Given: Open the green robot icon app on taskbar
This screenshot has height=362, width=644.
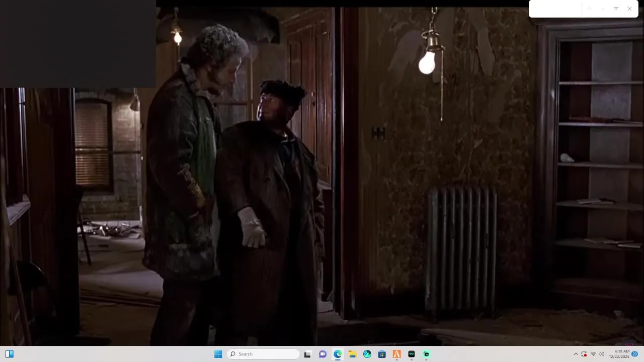Looking at the screenshot, I should point(426,354).
